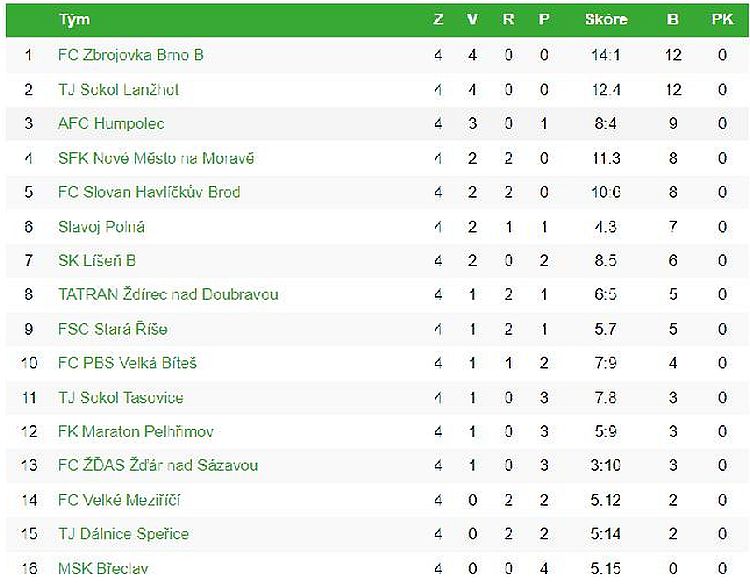
Task: Open FC Velké Meziříčí team link
Action: [119, 499]
